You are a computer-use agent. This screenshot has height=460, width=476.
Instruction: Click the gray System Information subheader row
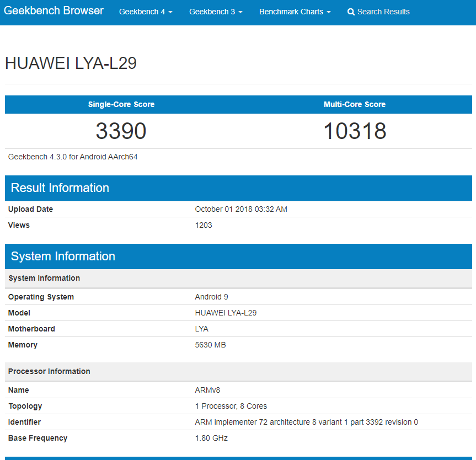coord(238,279)
